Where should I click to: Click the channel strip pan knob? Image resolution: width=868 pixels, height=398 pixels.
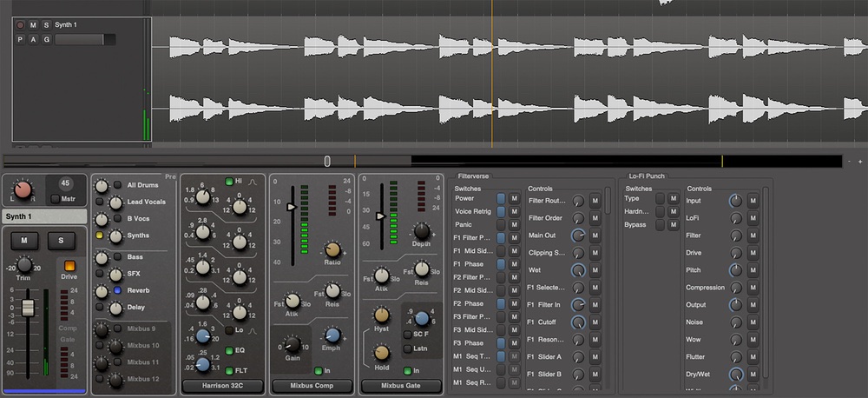coord(21,189)
